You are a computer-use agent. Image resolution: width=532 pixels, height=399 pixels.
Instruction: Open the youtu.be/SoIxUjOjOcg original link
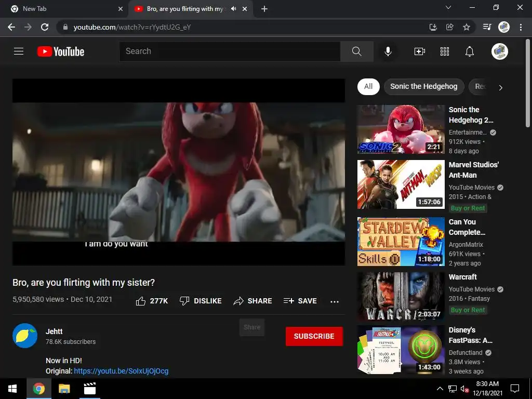(x=121, y=371)
